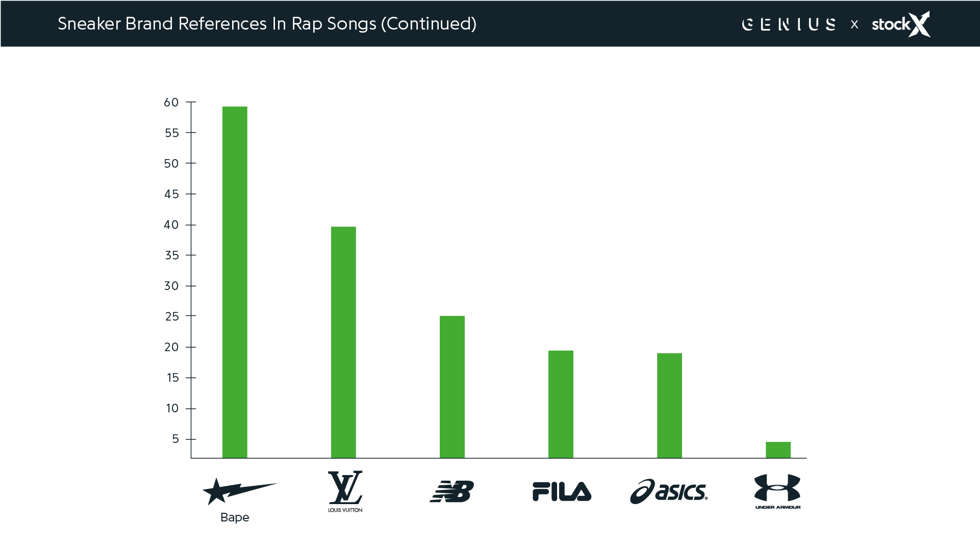Select the New Balance green bar

452,387
